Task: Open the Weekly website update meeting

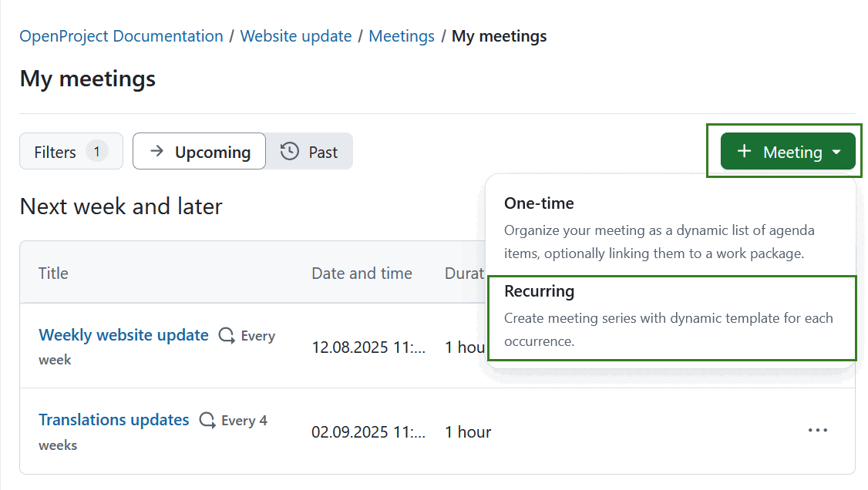Action: point(123,334)
